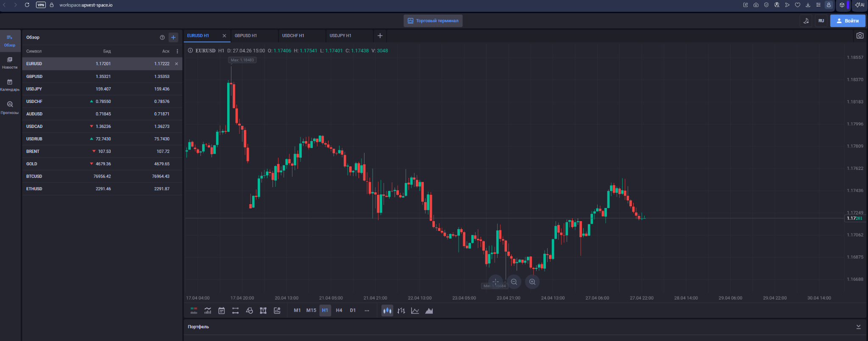The width and height of the screenshot is (868, 341).
Task: Select the ETHUSD row in the watchlist
Action: tap(102, 189)
